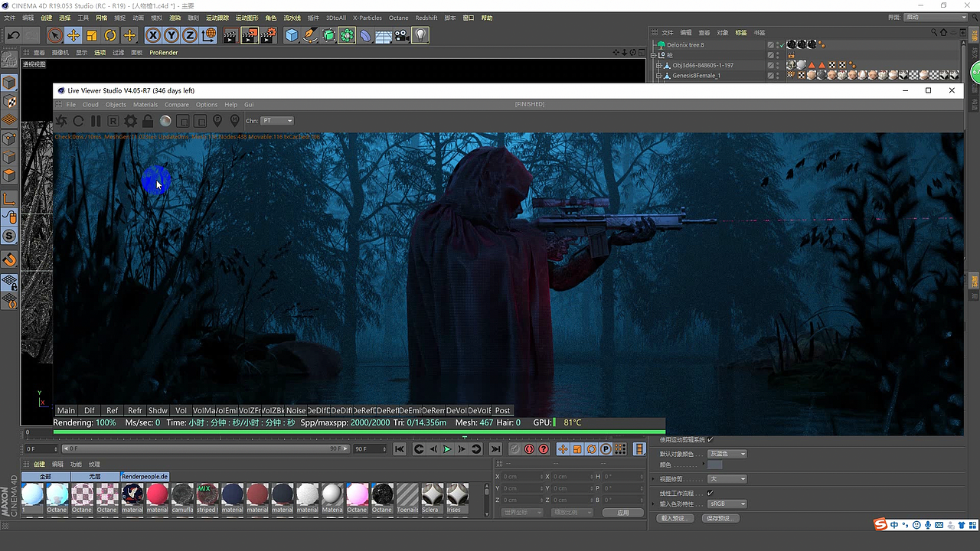
Task: Click the Undo arrow in Cinema 4D toolbar
Action: 13,35
